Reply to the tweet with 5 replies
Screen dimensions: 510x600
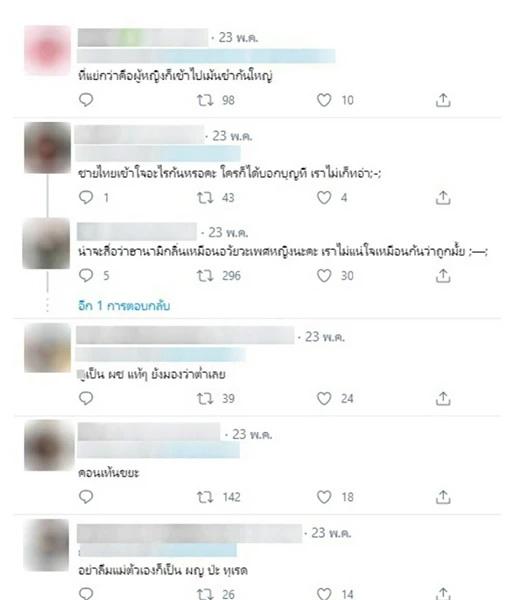86,275
